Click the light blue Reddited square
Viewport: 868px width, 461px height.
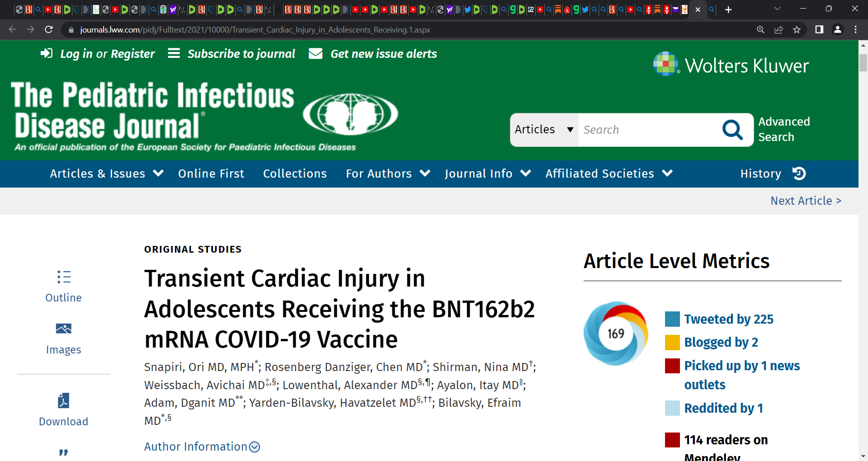coord(672,408)
